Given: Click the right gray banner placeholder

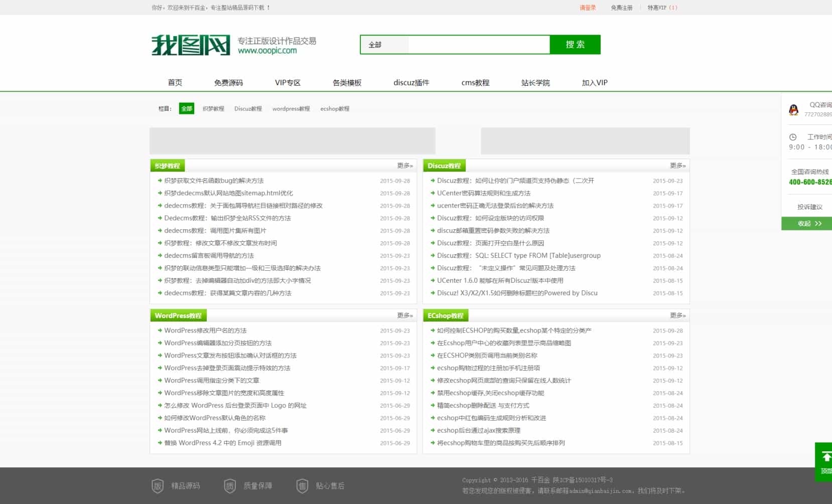Looking at the screenshot, I should click(x=586, y=141).
